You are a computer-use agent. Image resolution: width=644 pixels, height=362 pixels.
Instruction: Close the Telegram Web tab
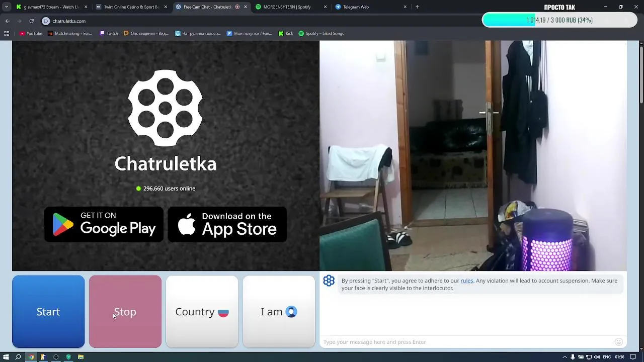coord(405,7)
